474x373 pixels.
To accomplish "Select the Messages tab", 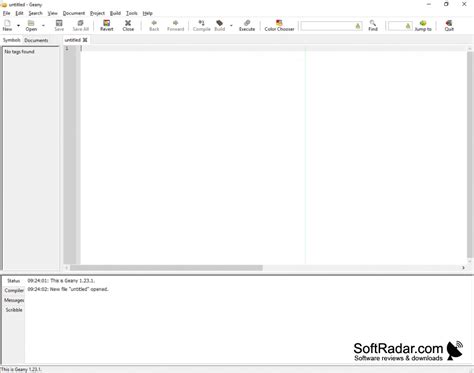I will point(14,300).
